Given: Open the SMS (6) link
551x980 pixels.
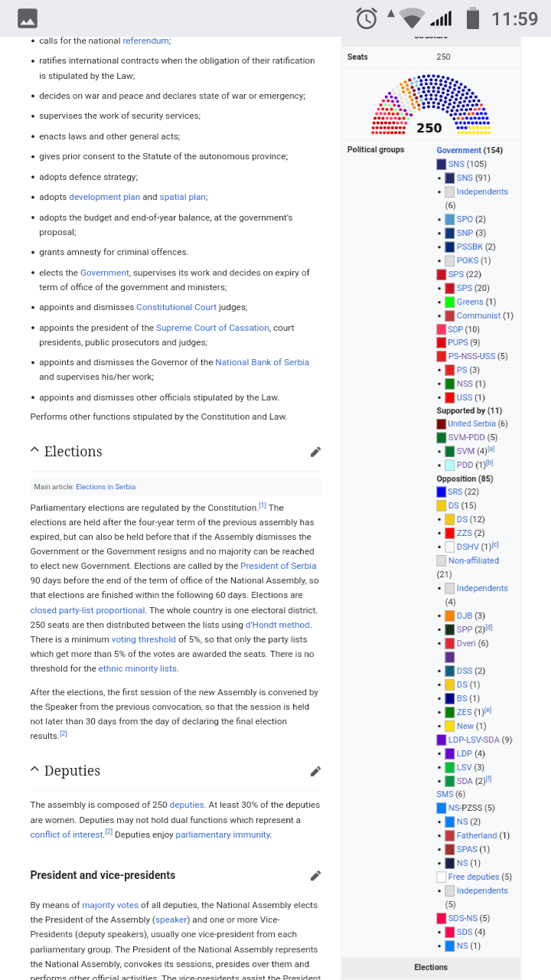Looking at the screenshot, I should [445, 794].
